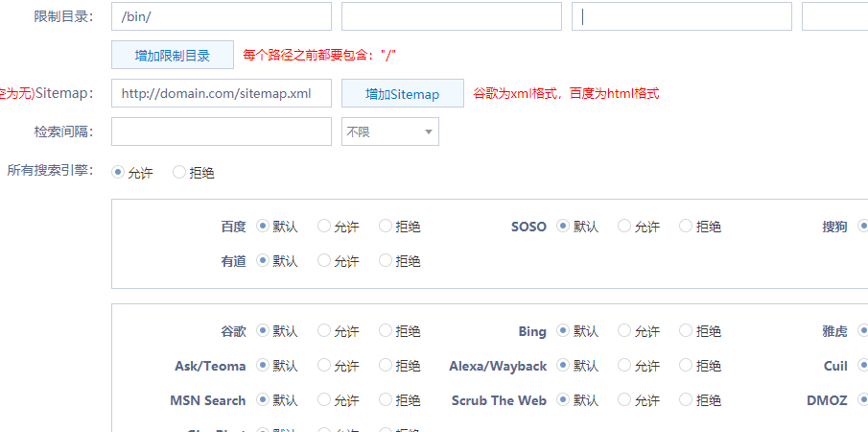Screen dimensions: 868x432
Task: Select 允许 for all search engines
Action: (x=118, y=173)
